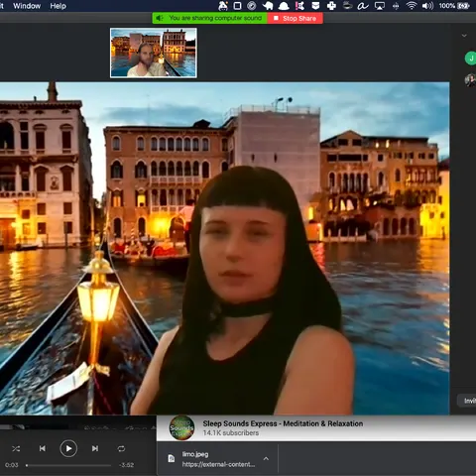Click the 0:03 elapsed time label
Image resolution: width=476 pixels, height=476 pixels.
[x=12, y=465]
